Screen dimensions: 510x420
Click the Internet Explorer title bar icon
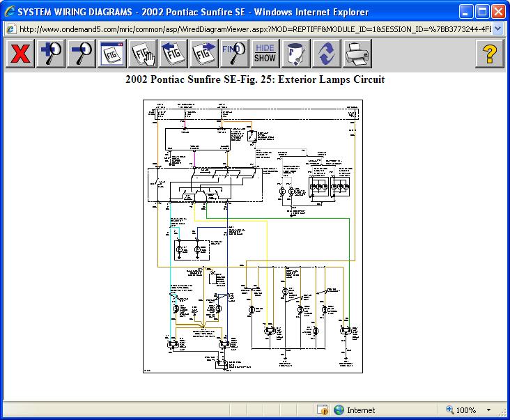pos(9,13)
